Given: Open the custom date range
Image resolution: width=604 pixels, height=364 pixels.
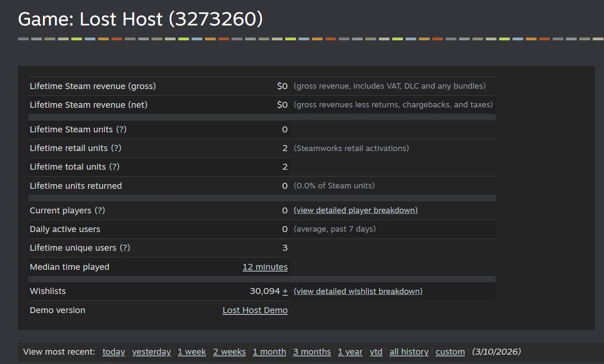Looking at the screenshot, I should [450, 352].
